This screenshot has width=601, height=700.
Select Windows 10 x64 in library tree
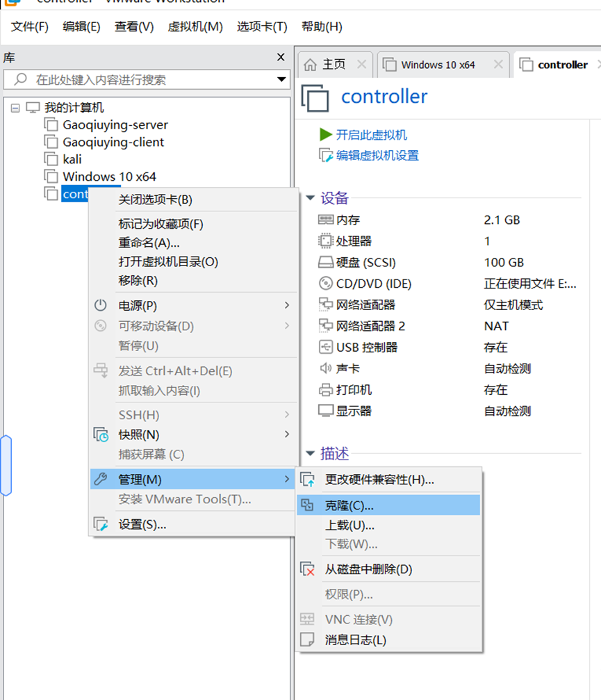[109, 177]
